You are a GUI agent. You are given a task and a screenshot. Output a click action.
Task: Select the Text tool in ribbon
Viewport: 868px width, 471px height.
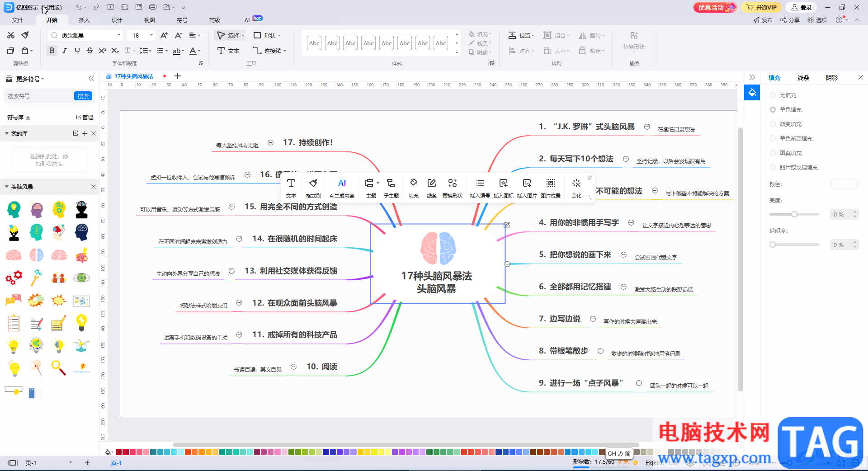[x=228, y=51]
